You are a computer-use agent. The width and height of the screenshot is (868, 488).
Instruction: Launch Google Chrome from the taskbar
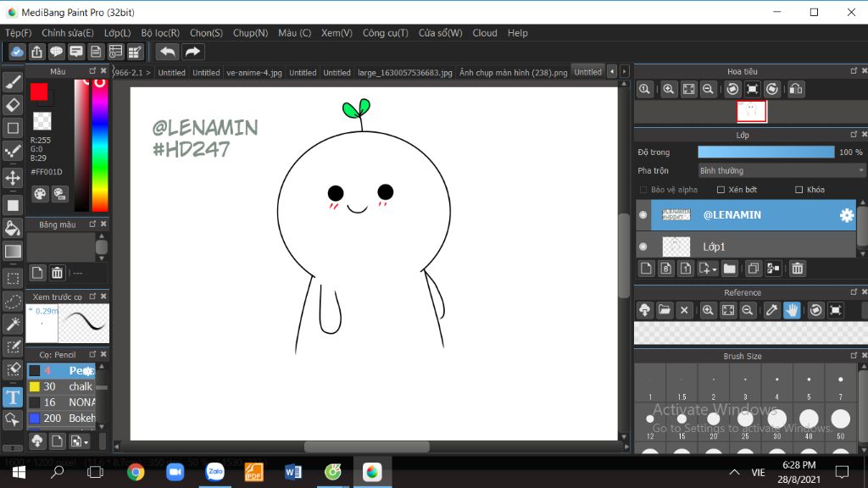[x=136, y=472]
